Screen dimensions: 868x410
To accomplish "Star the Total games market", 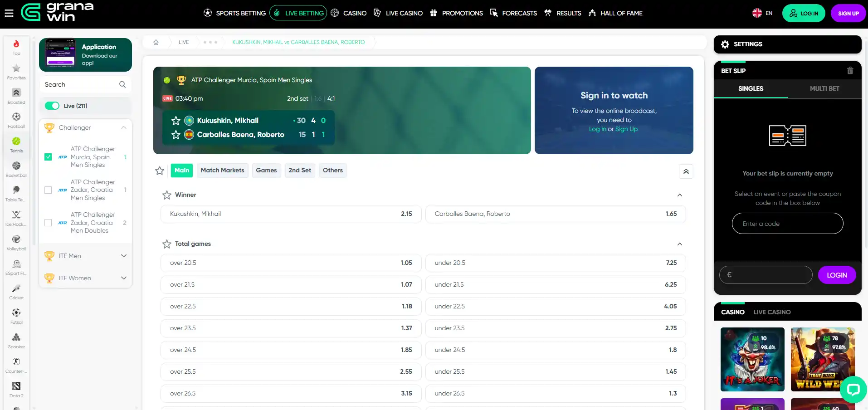I will tap(167, 244).
